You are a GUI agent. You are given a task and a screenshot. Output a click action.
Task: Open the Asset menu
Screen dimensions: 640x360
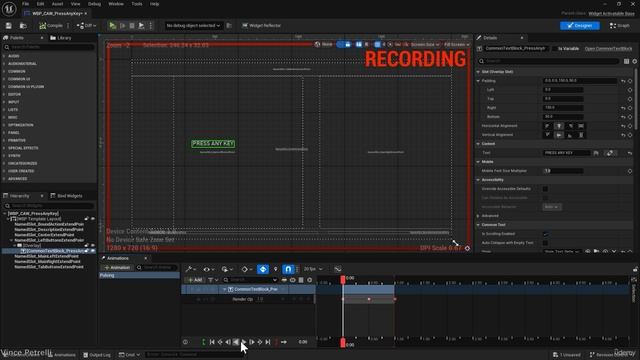pyautogui.click(x=57, y=4)
